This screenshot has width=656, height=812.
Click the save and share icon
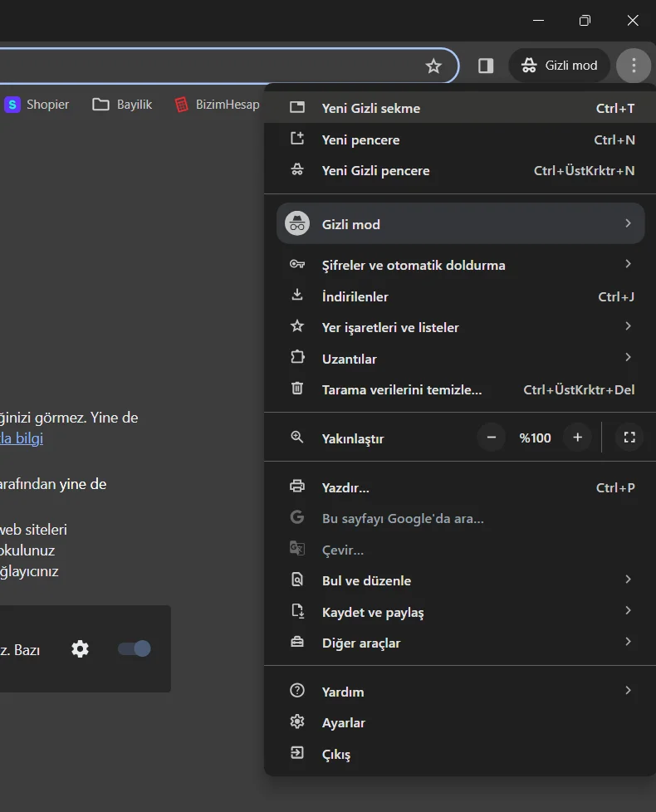coord(298,610)
